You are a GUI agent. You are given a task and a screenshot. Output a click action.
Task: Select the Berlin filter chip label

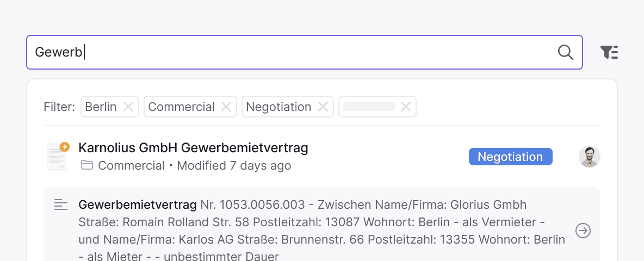tap(101, 107)
